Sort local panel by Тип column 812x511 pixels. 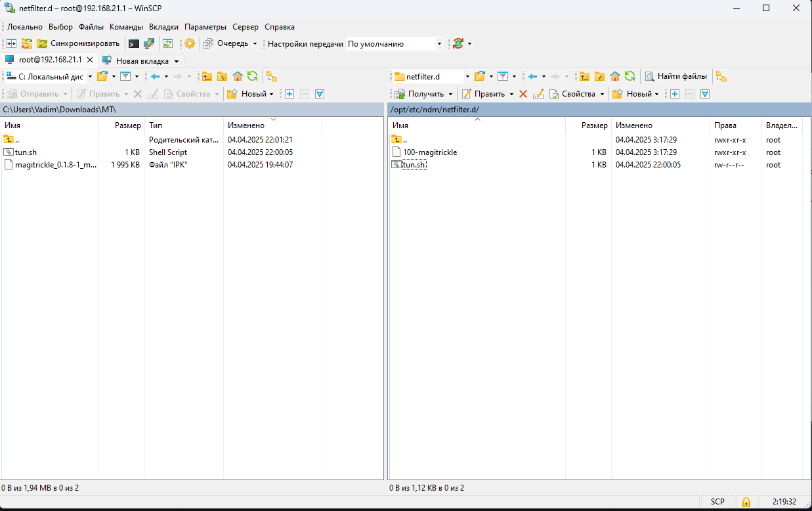[x=184, y=125]
